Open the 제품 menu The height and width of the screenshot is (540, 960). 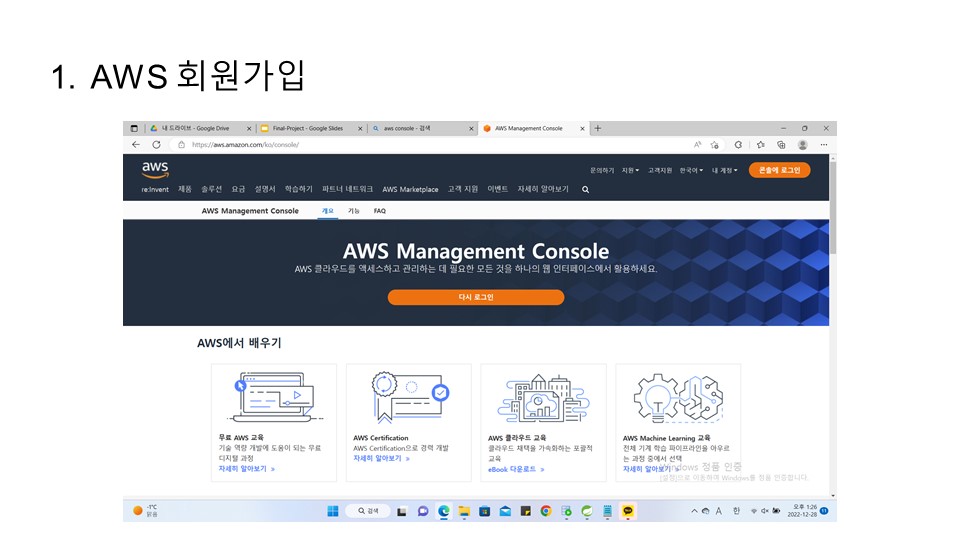(x=185, y=189)
